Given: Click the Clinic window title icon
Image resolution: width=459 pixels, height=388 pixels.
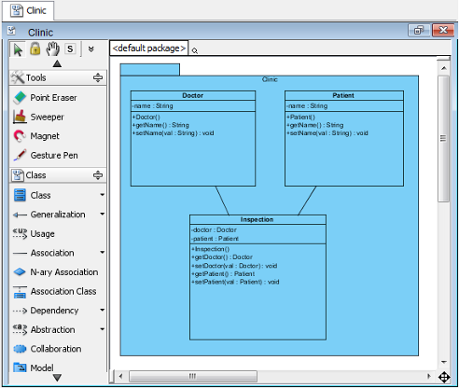Looking at the screenshot, I should [12, 31].
